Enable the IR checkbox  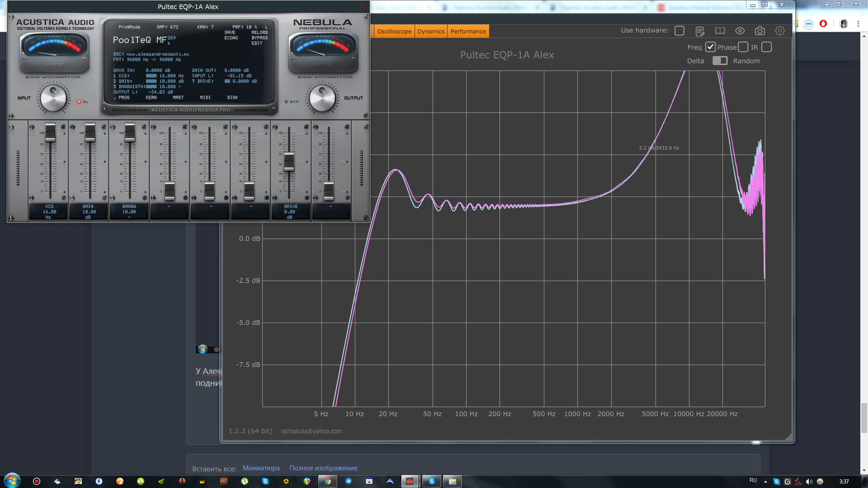(766, 47)
